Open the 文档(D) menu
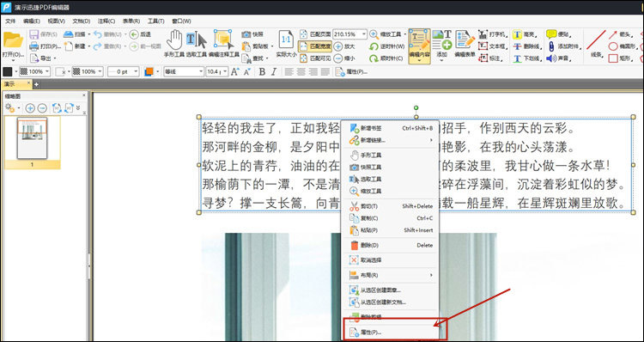Viewport: 644px width, 342px height. [x=82, y=21]
